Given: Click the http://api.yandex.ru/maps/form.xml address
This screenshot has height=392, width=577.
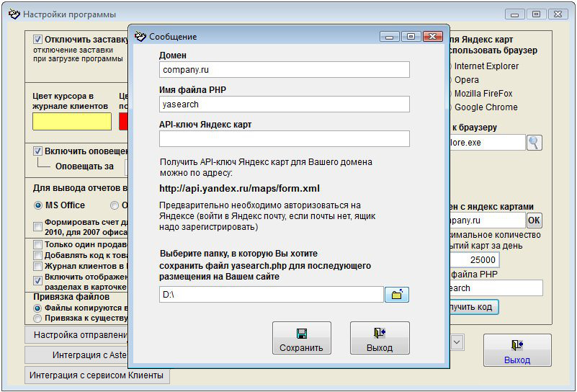Looking at the screenshot, I should pos(240,189).
